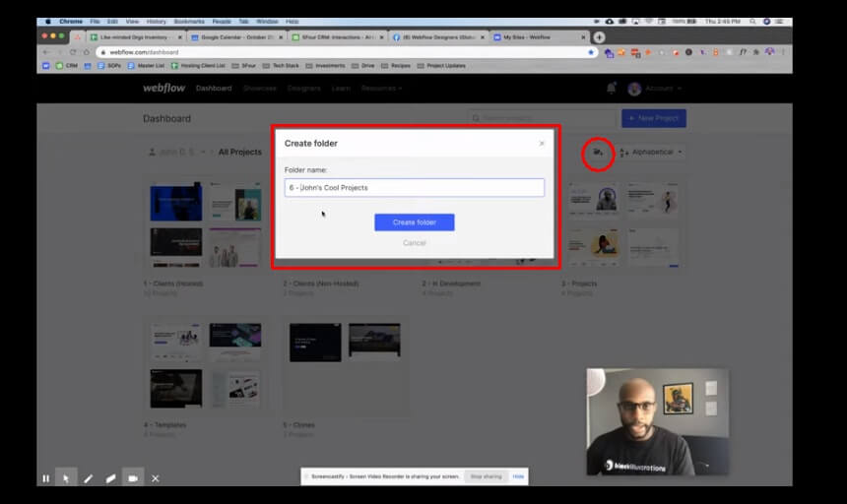Screen dimensions: 847x504
Task: Open the Alphabetical sort dropdown
Action: (651, 153)
